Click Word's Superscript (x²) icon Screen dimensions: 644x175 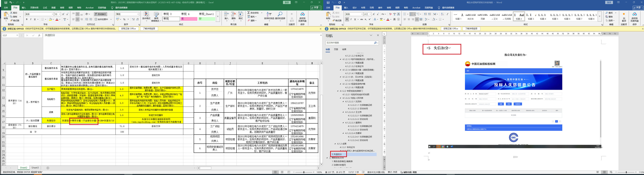click(370, 19)
